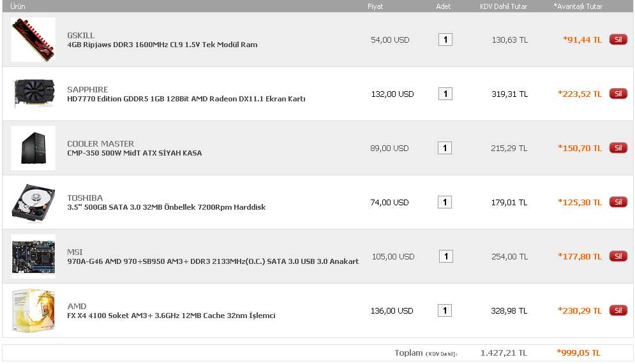Click the GSKILL Ripjaws RAM thumbnail
Image resolution: width=635 pixels, height=364 pixels.
(x=33, y=40)
